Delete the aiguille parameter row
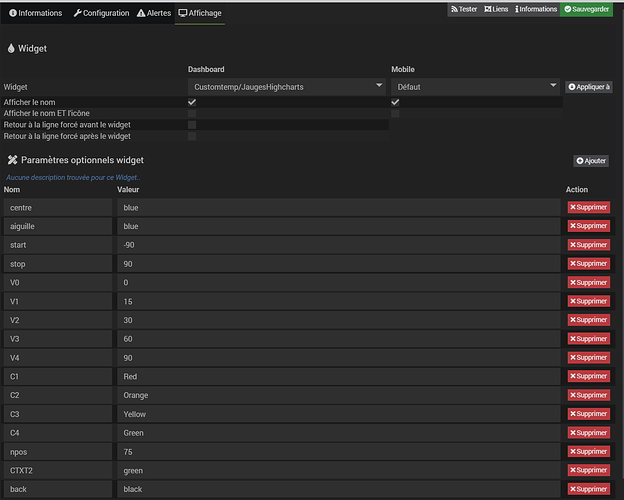 [x=589, y=226]
